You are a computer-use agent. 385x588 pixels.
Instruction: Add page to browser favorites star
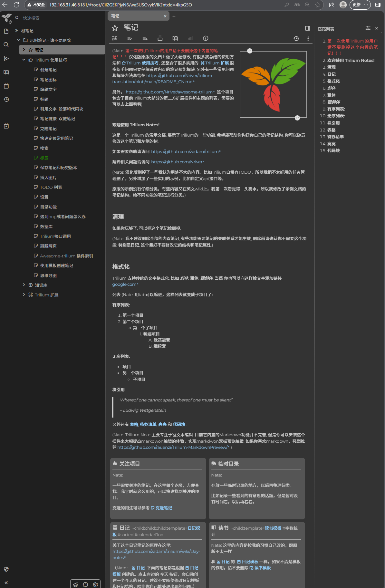(318, 5)
